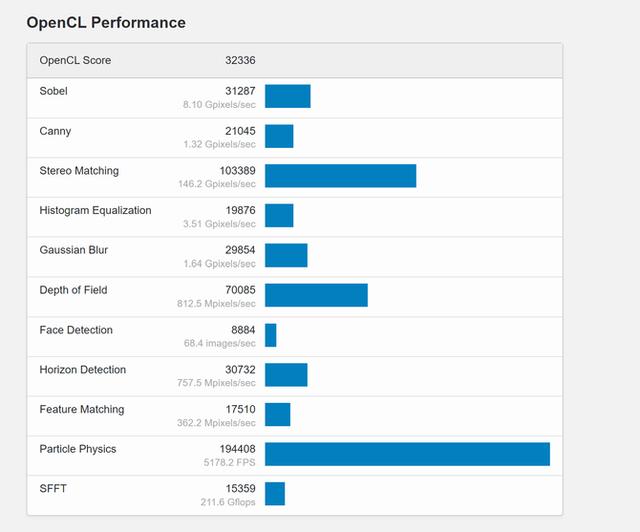Screen dimensions: 640x532
Task: Click the Depth of Field bar
Action: tap(316, 295)
